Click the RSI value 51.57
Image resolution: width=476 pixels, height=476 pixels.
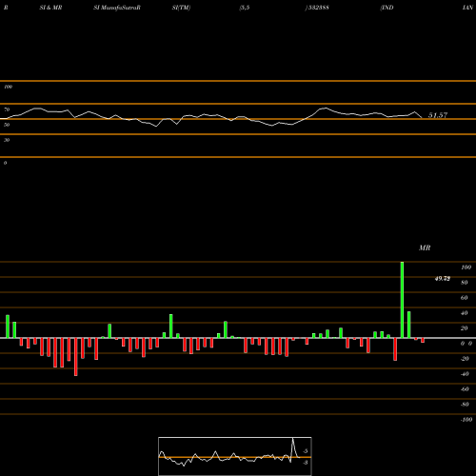pyautogui.click(x=438, y=115)
